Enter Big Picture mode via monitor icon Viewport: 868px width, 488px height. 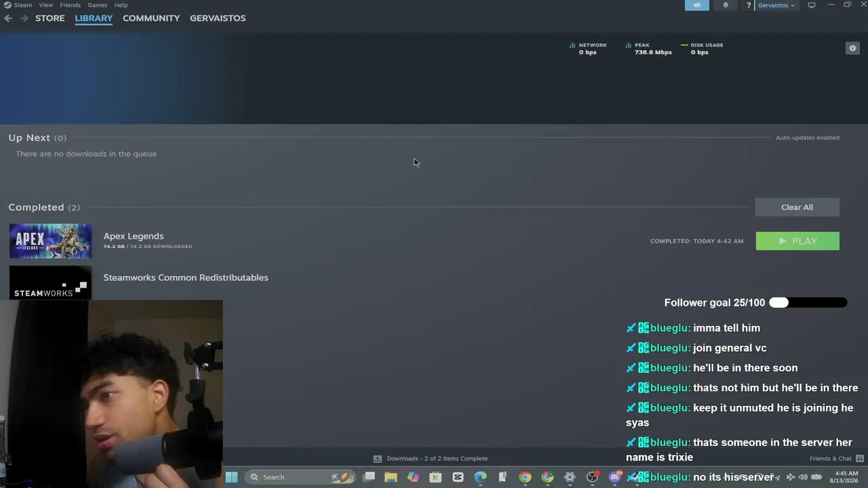point(812,5)
